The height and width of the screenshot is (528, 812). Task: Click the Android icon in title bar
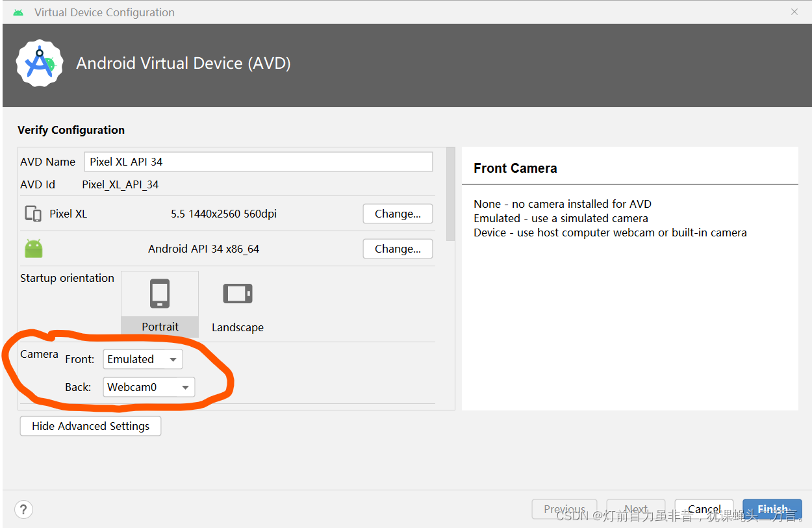tap(18, 12)
